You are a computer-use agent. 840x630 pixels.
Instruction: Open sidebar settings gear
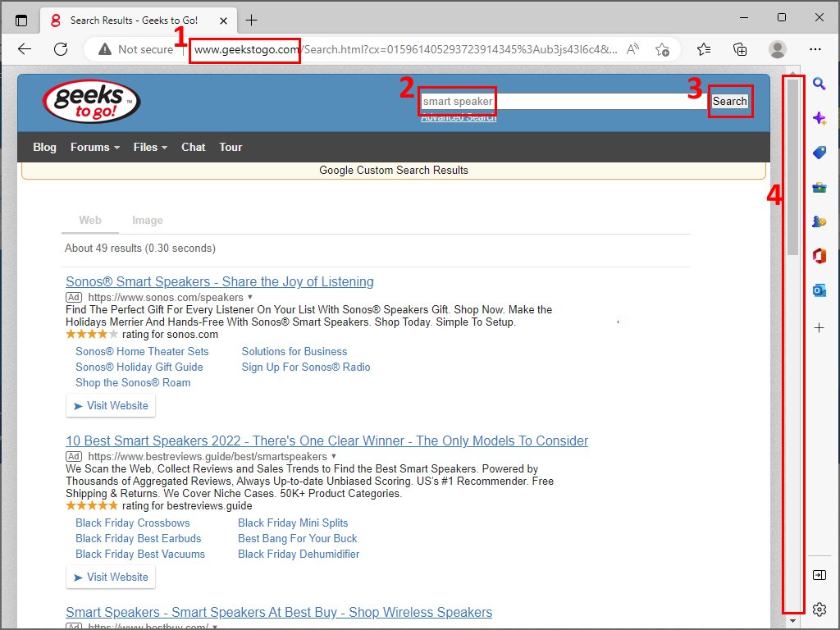(819, 609)
